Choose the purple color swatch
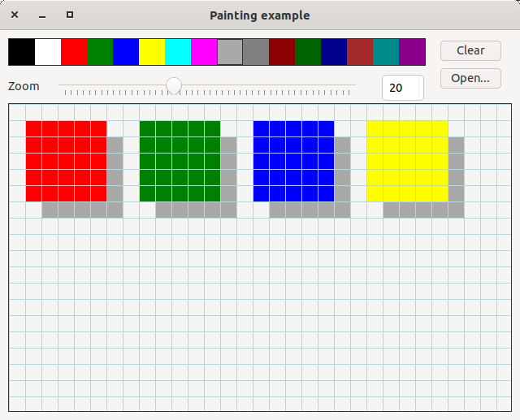The height and width of the screenshot is (420, 520). [x=411, y=52]
